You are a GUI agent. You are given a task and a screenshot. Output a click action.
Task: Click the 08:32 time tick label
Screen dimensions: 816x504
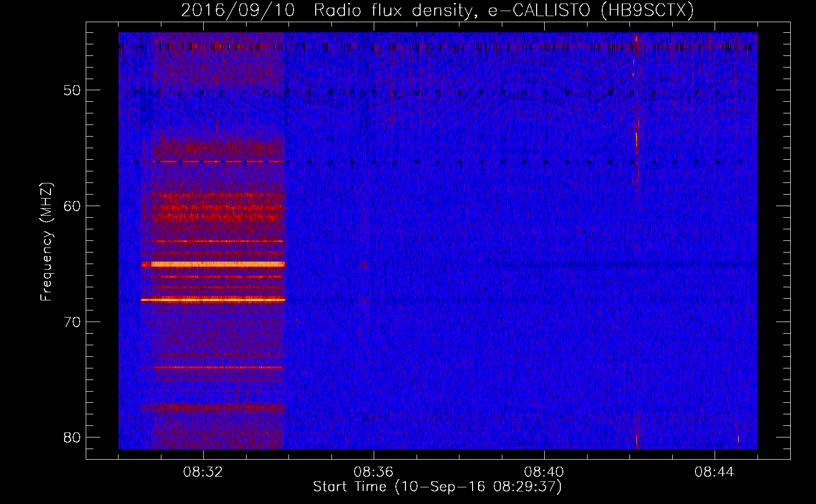tap(203, 472)
